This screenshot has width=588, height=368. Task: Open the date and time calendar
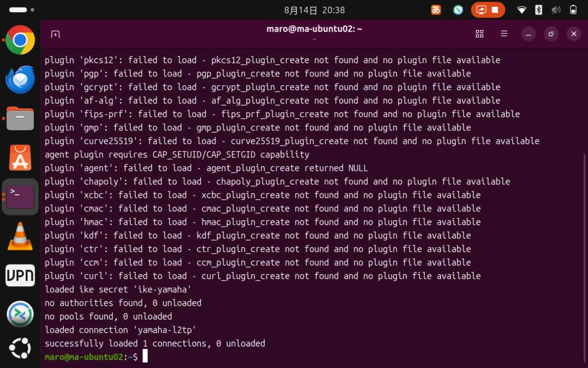click(314, 10)
